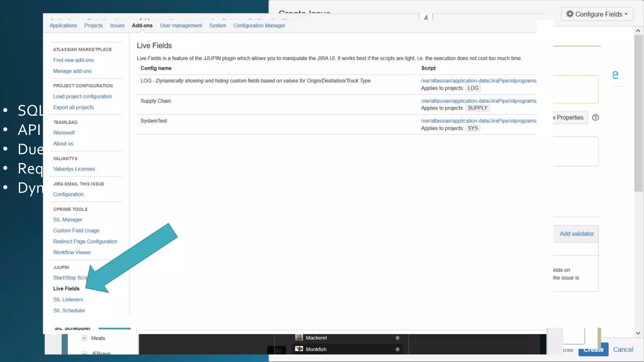Image resolution: width=644 pixels, height=362 pixels.
Task: Click the Properties button
Action: (570, 118)
